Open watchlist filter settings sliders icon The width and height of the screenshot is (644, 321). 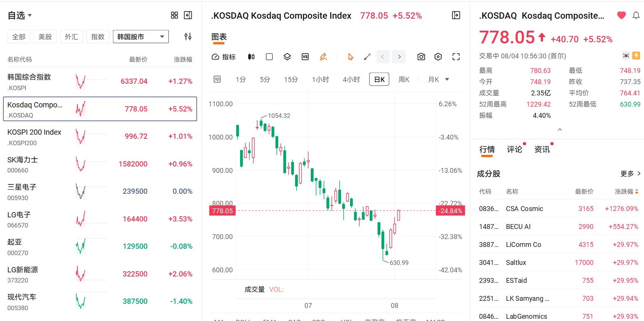pyautogui.click(x=188, y=37)
